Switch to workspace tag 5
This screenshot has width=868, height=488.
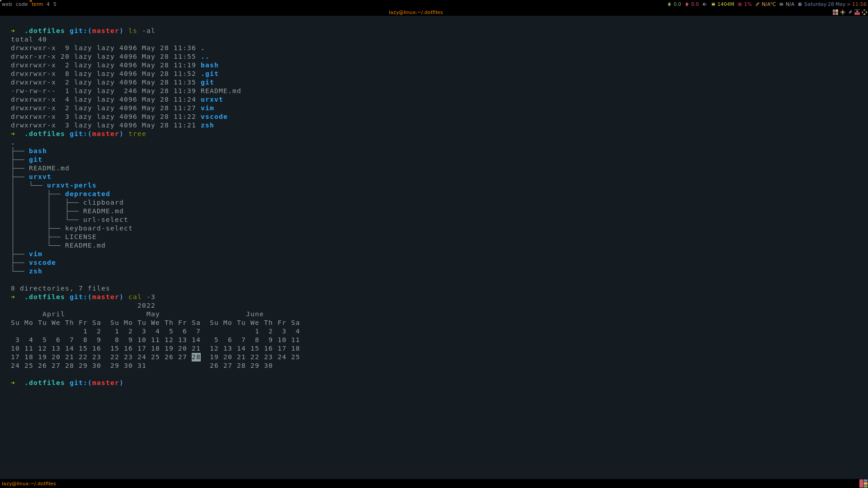pyautogui.click(x=55, y=4)
